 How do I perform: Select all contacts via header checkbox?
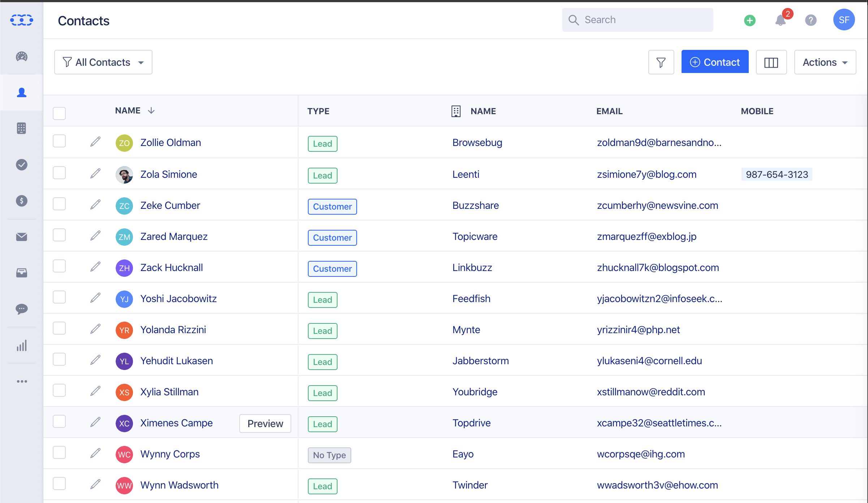pyautogui.click(x=59, y=113)
